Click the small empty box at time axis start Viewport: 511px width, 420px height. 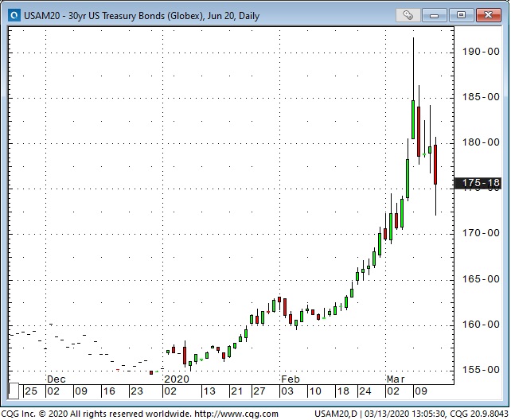tap(14, 391)
